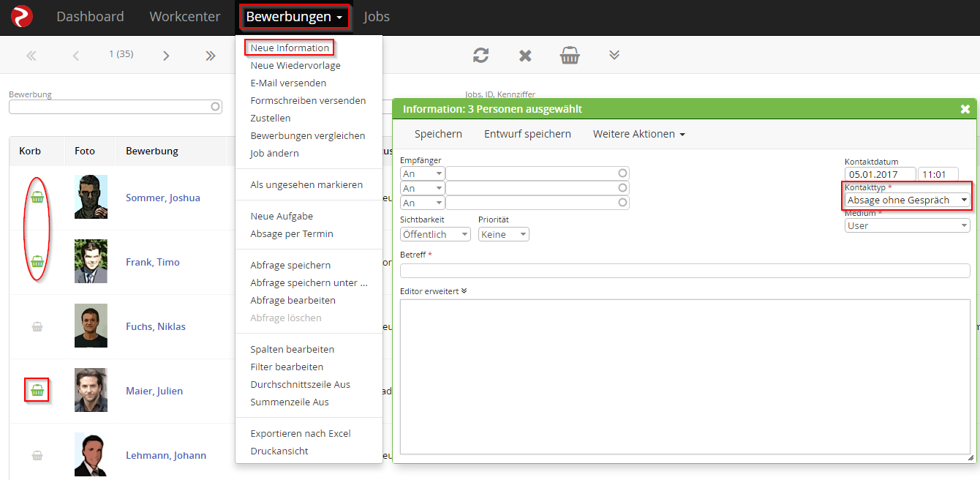Open photo of Fuchs, Niklas
Image resolution: width=980 pixels, height=480 pixels.
click(91, 326)
